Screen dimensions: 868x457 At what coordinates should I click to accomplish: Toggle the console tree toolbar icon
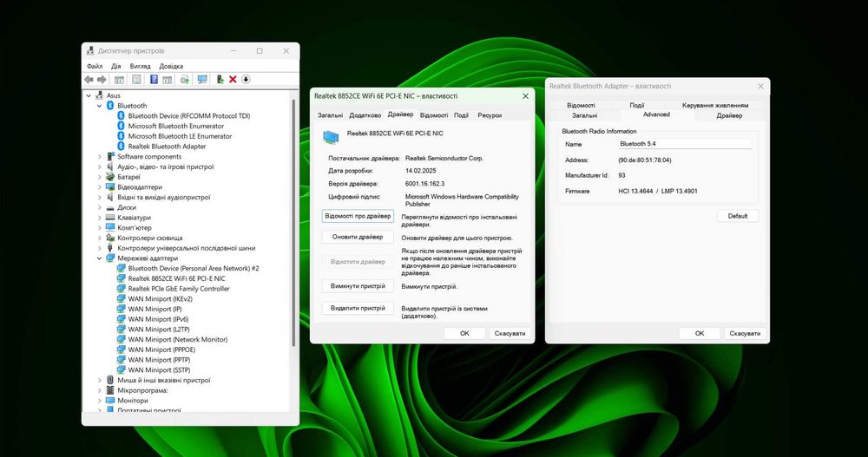[119, 80]
